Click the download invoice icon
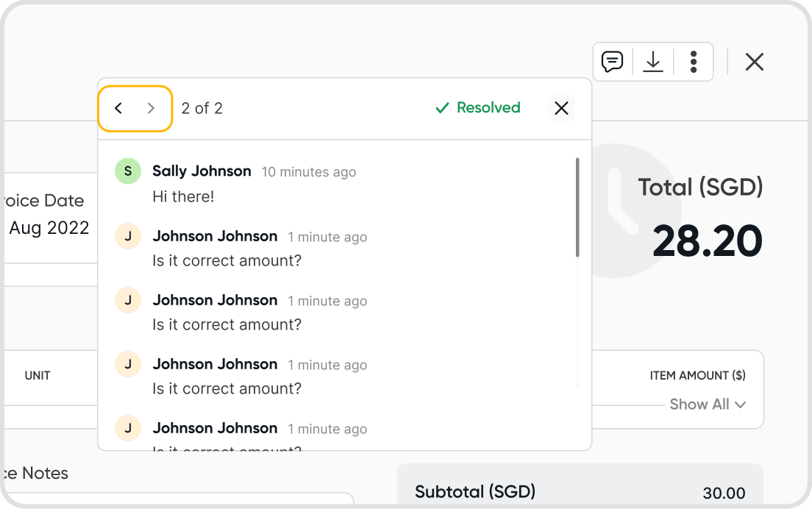This screenshot has height=509, width=812. pyautogui.click(x=652, y=62)
